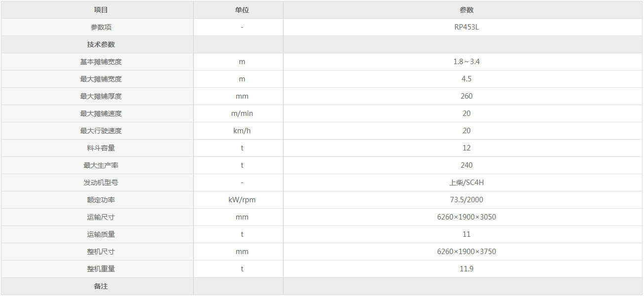Select the 1.8～3.4 value cell
The image size is (644, 296).
pos(466,62)
